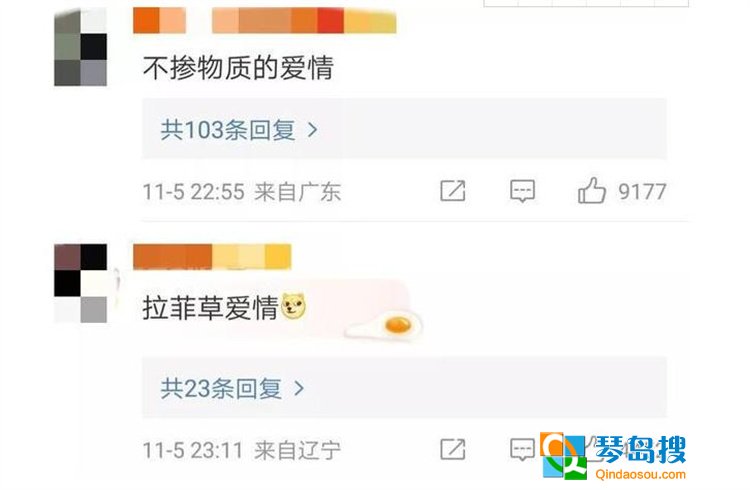
Task: Open second commenter's blurred username
Action: point(212,256)
